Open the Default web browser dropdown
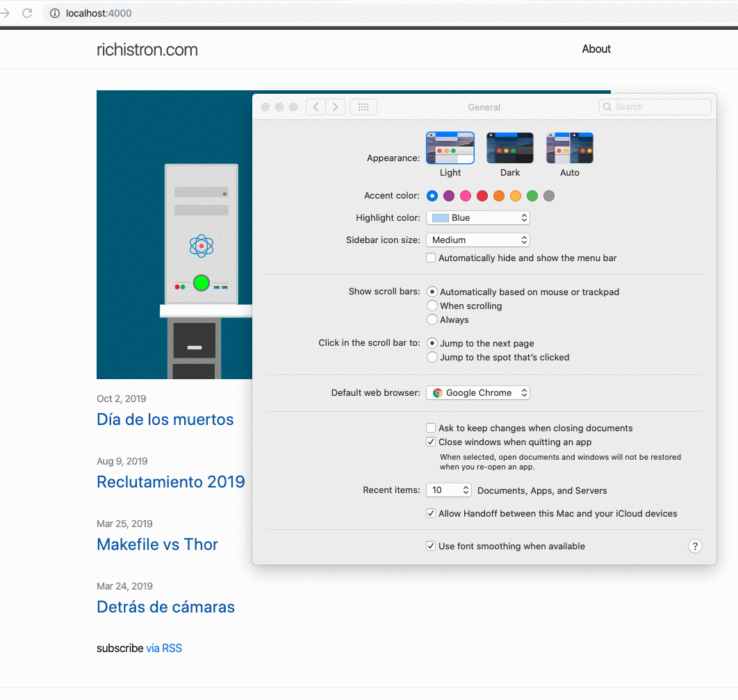 coord(477,393)
